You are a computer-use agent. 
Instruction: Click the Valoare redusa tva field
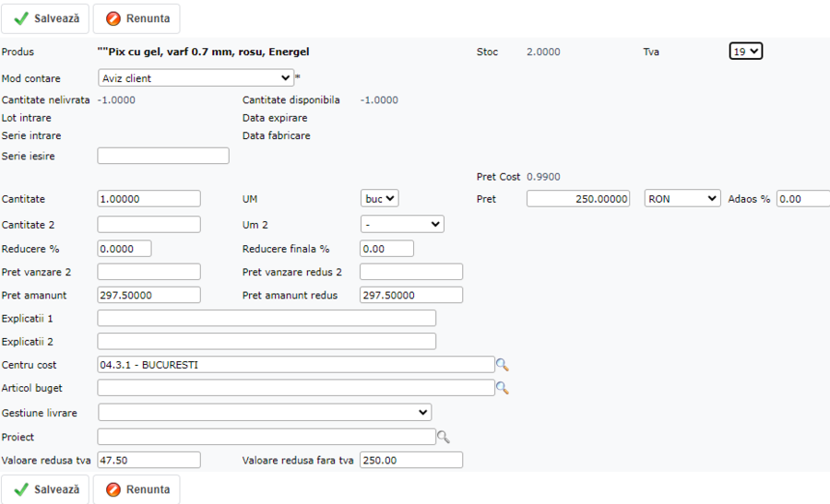(x=148, y=460)
